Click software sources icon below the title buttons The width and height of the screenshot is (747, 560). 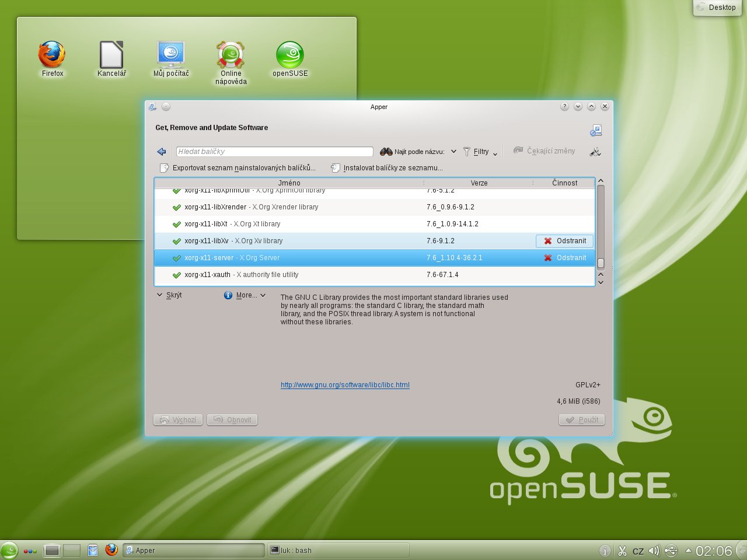click(x=596, y=130)
